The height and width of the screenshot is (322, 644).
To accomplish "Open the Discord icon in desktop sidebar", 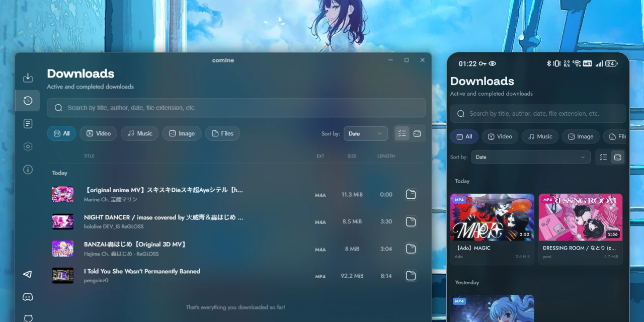I will tap(28, 297).
